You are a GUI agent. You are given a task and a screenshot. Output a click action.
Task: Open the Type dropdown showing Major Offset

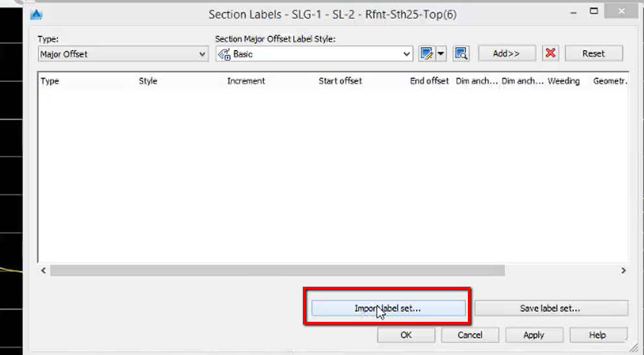pos(123,55)
